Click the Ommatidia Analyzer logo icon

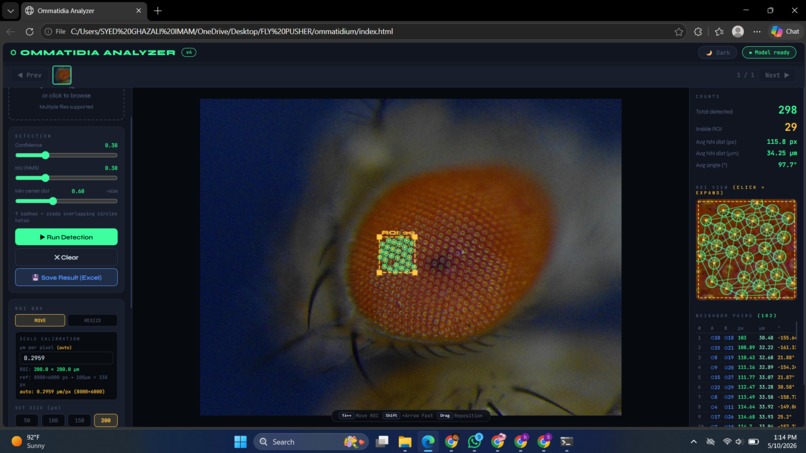(x=13, y=52)
